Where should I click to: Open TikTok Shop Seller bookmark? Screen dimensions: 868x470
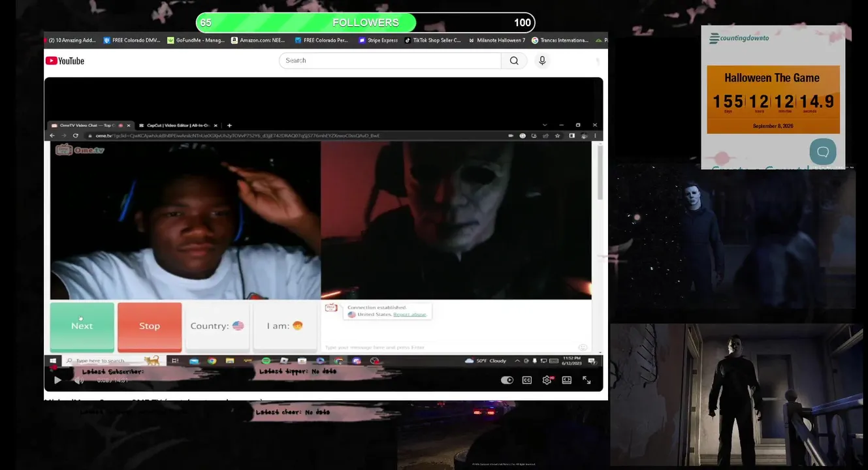[x=433, y=40]
